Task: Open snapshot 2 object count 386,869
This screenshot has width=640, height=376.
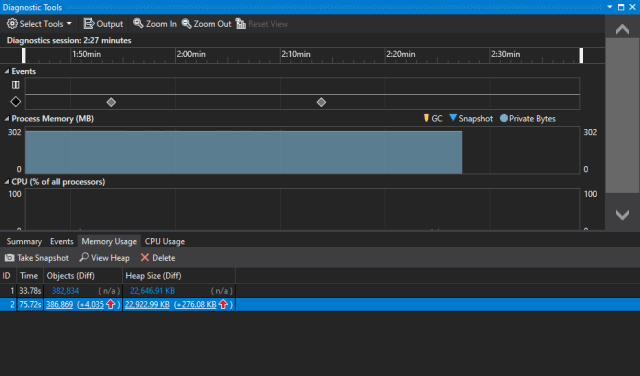Action: (60, 305)
